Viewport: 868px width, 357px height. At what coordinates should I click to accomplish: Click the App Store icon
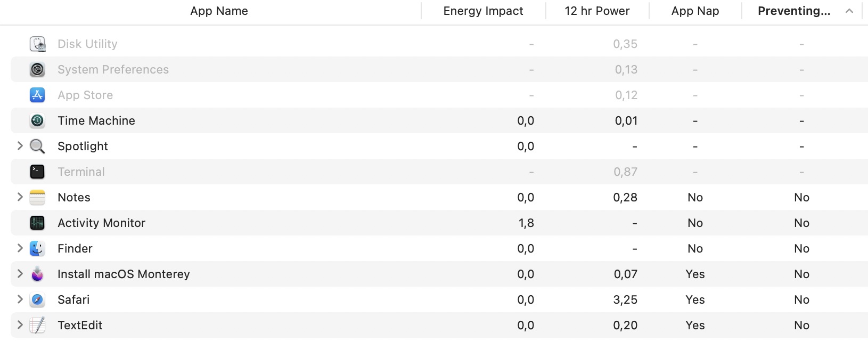[37, 95]
